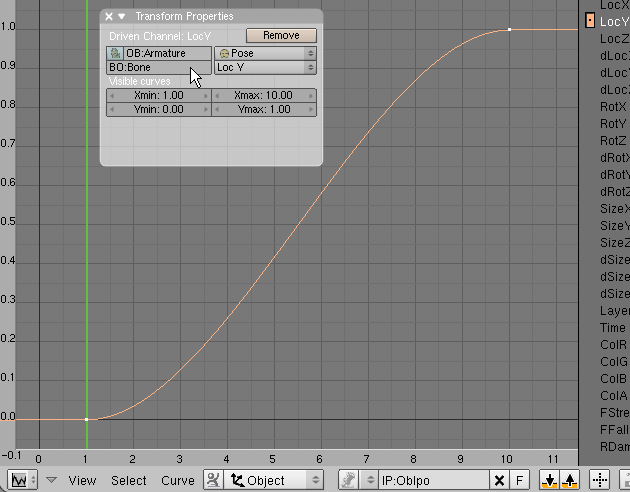Viewport: 630px width, 492px height.
Task: Decrease Ymax with its left arrow
Action: coord(217,110)
